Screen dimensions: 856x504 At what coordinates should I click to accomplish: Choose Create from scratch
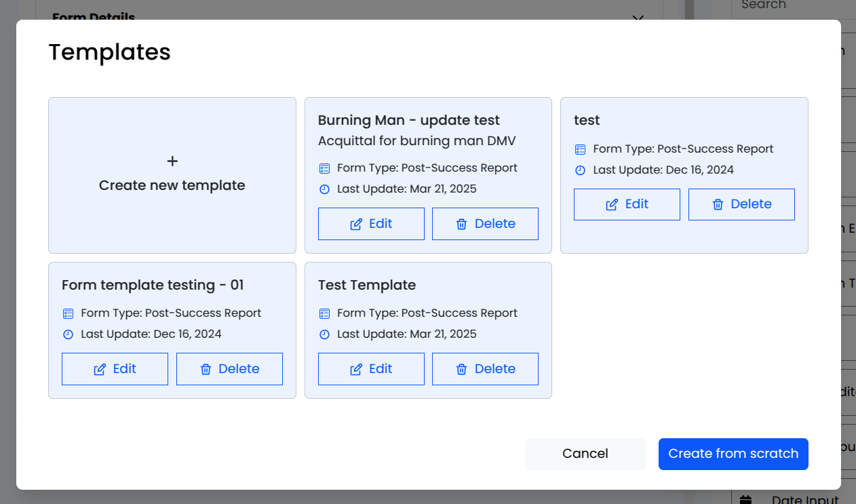click(x=733, y=454)
